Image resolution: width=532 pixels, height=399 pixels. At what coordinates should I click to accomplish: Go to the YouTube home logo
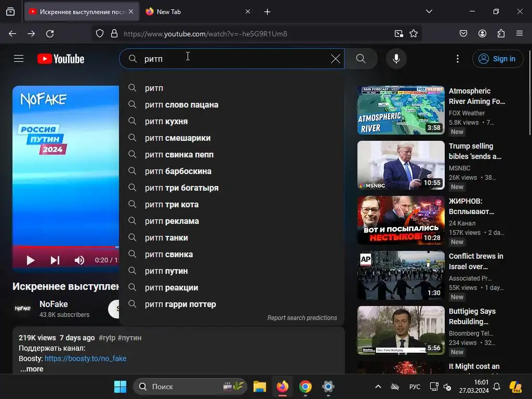[x=61, y=59]
